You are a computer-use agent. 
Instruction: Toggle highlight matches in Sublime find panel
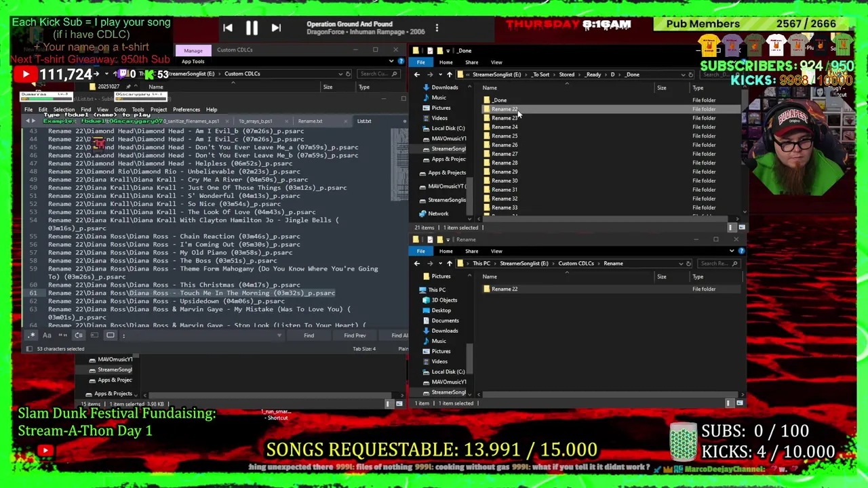coord(110,335)
